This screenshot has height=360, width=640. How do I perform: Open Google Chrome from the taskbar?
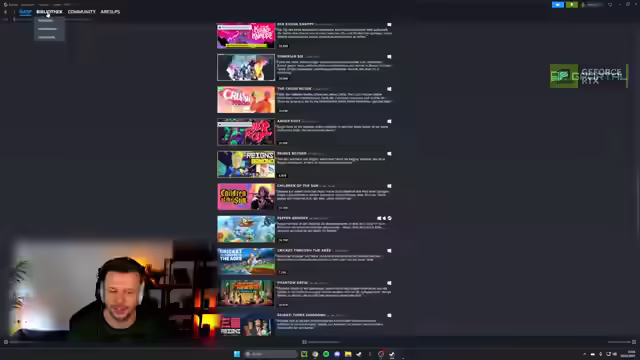tap(315, 354)
